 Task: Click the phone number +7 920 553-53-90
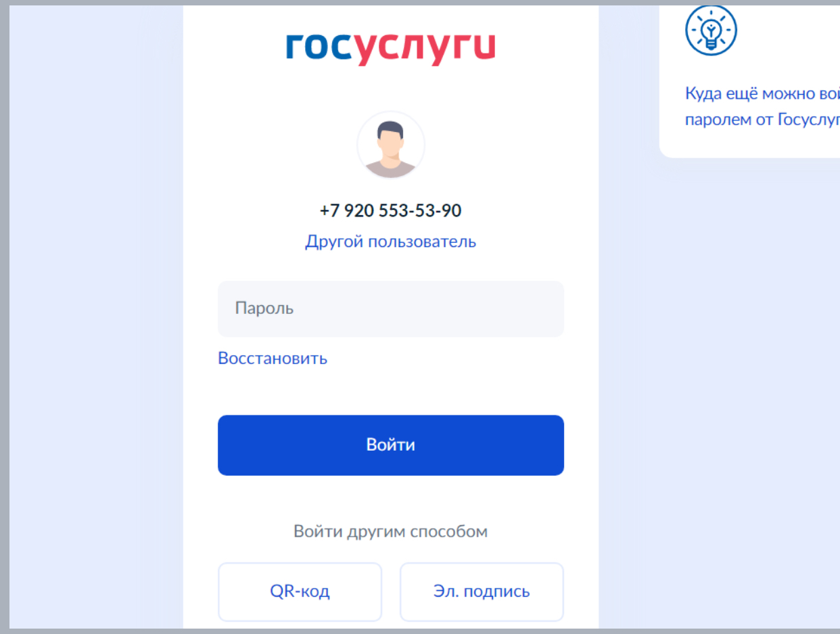(x=391, y=210)
